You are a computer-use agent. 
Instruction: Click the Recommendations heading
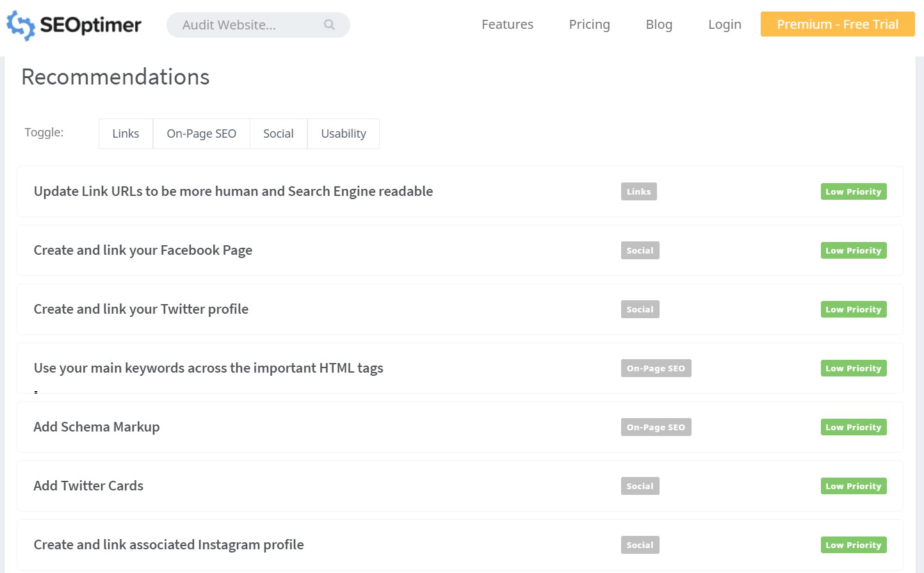(115, 77)
